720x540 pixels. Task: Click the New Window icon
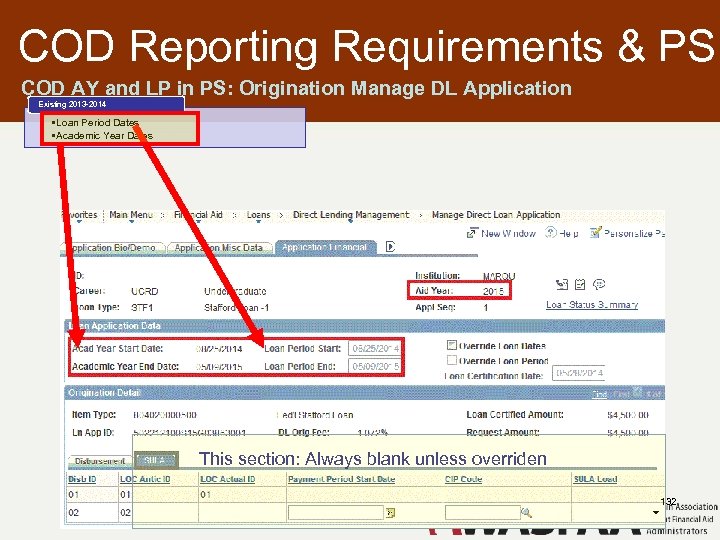pyautogui.click(x=472, y=233)
